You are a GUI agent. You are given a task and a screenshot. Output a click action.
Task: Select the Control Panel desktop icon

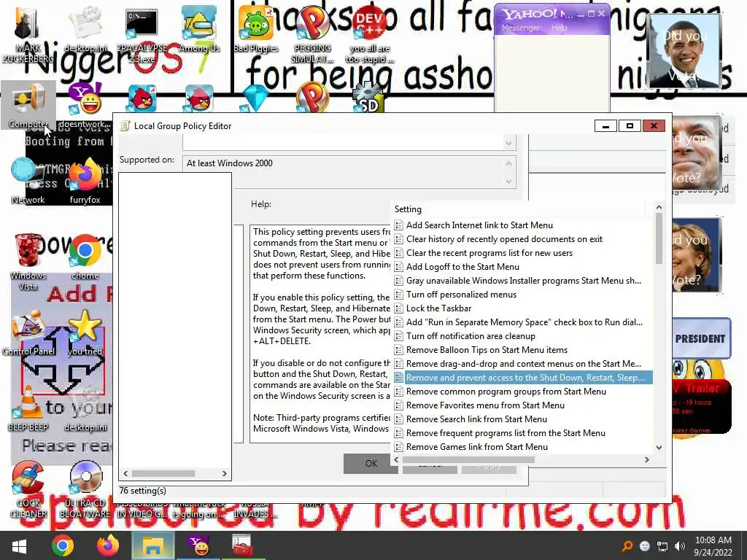pos(28,332)
